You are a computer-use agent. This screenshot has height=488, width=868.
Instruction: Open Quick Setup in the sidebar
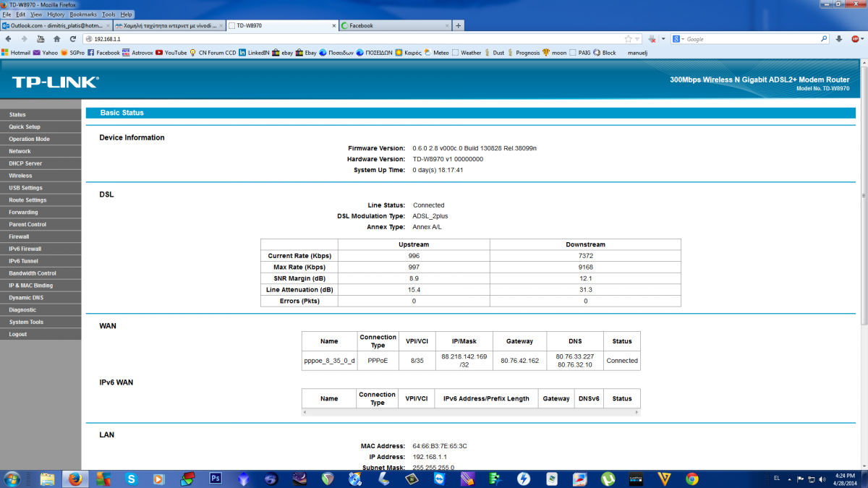(x=41, y=127)
